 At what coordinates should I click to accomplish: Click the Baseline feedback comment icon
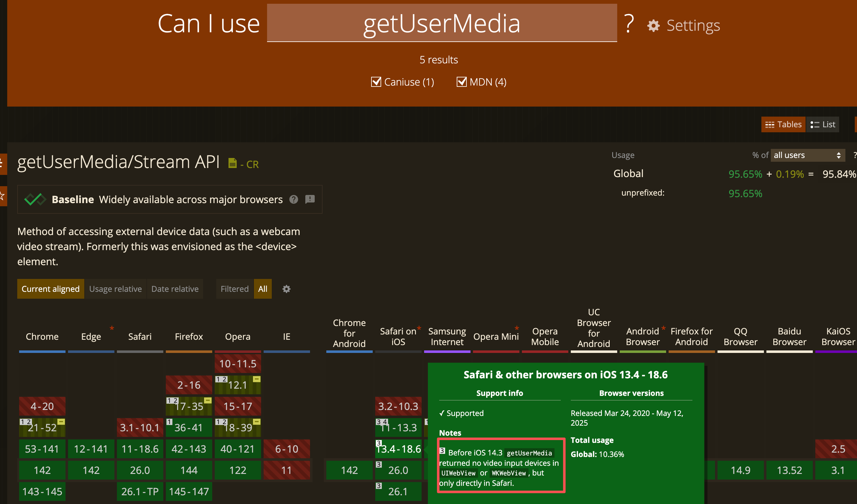(310, 199)
